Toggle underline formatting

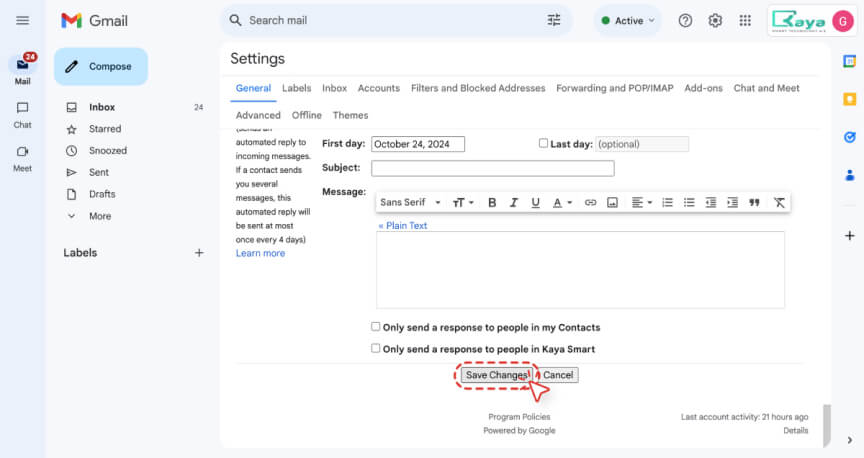535,203
